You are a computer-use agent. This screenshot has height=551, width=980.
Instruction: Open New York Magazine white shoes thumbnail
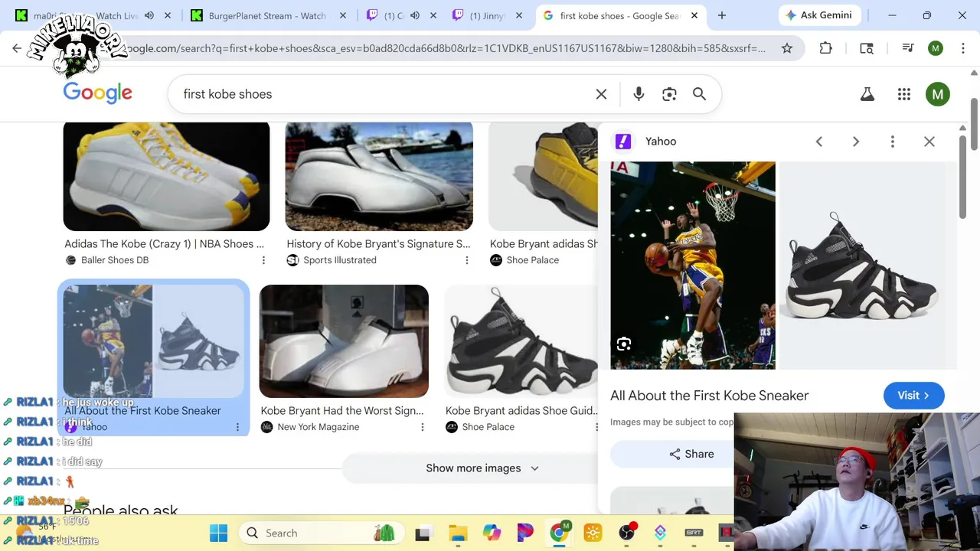(x=344, y=341)
